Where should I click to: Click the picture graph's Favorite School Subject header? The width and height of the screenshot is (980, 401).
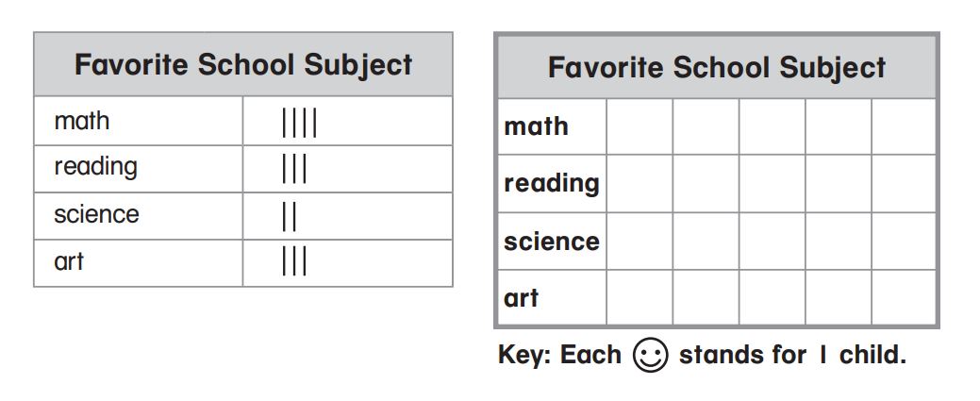pyautogui.click(x=717, y=68)
